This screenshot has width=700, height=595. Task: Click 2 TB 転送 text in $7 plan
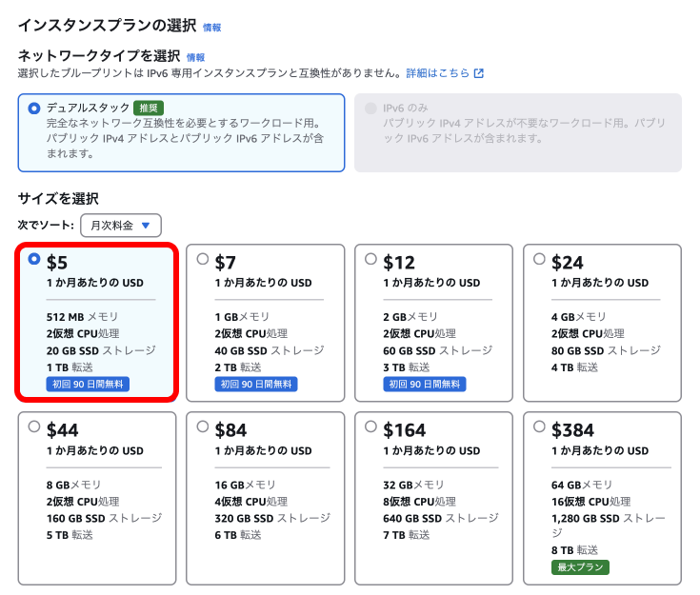coord(238,367)
